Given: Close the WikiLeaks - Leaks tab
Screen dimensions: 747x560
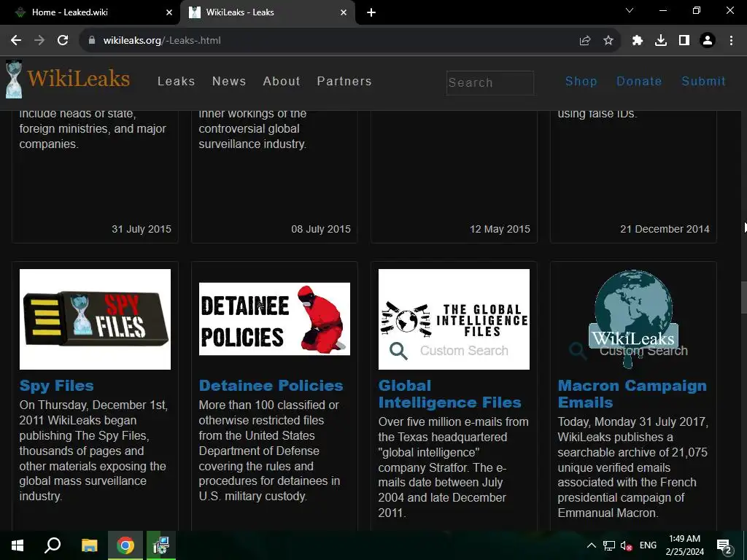Looking at the screenshot, I should click(344, 12).
